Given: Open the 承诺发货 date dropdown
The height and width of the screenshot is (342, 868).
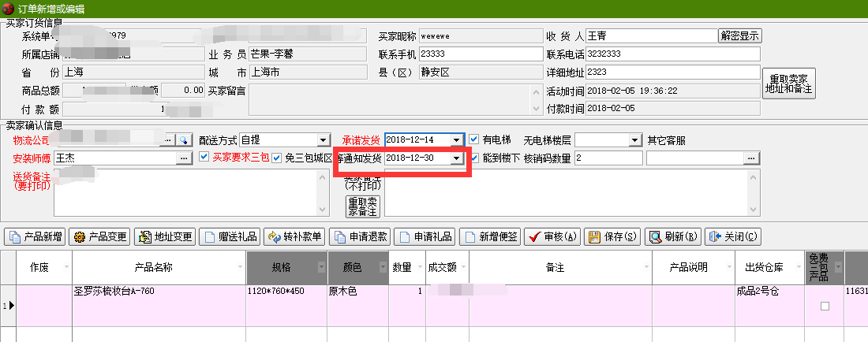Looking at the screenshot, I should coord(456,140).
